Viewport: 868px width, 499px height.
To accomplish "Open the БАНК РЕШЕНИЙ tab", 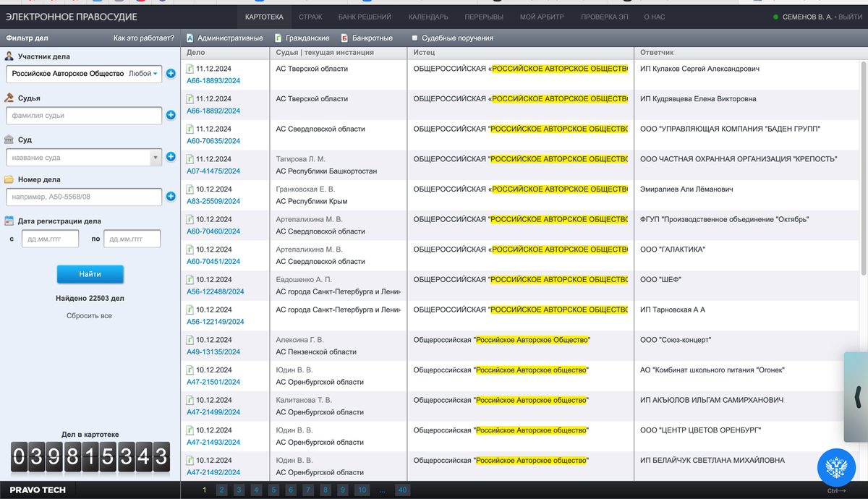I will [365, 17].
